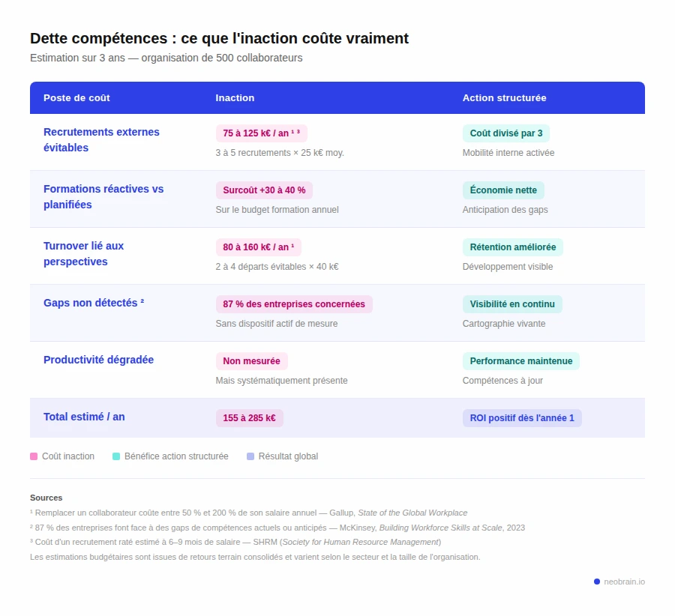Select the 'Performance maintenue' badge

(520, 361)
